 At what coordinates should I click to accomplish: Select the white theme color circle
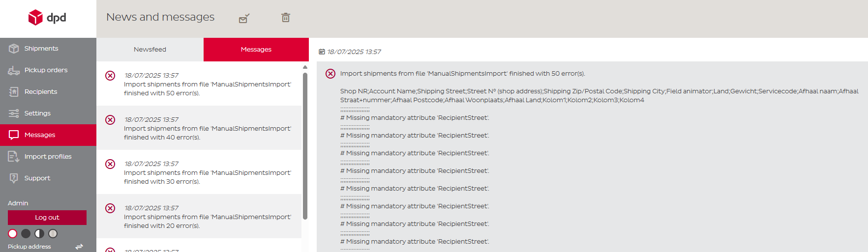pyautogui.click(x=13, y=234)
